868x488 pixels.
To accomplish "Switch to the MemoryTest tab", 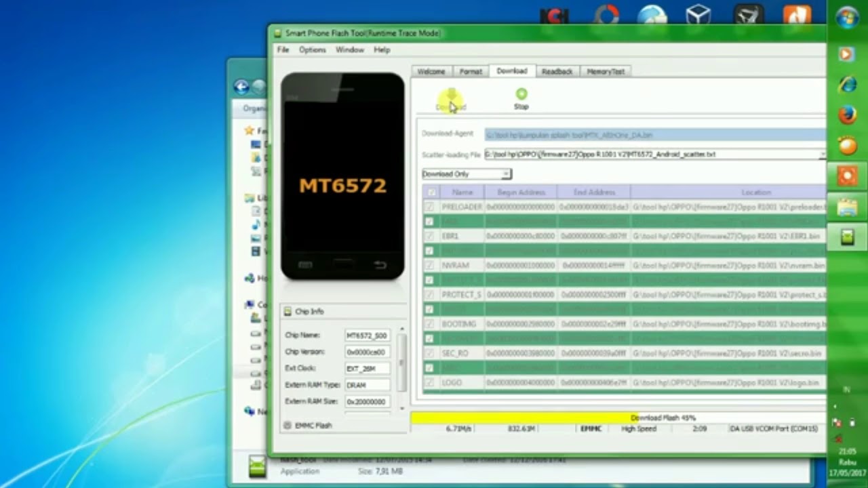I will coord(605,71).
